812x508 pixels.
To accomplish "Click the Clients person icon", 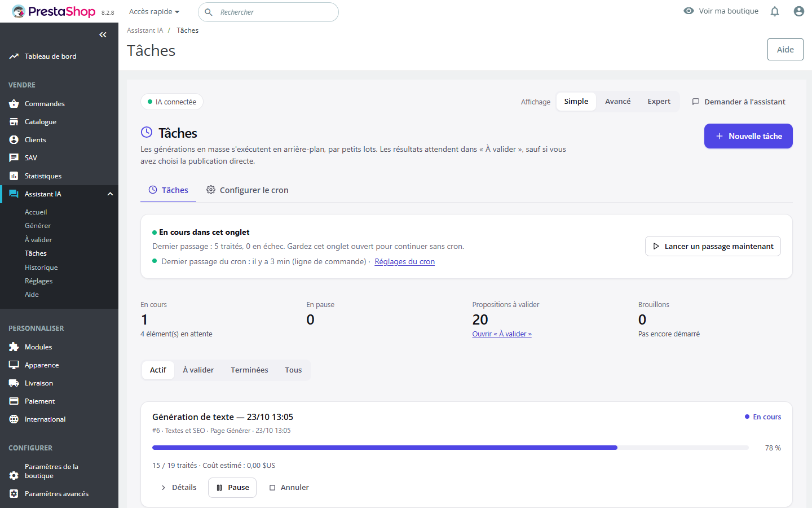I will [x=14, y=140].
